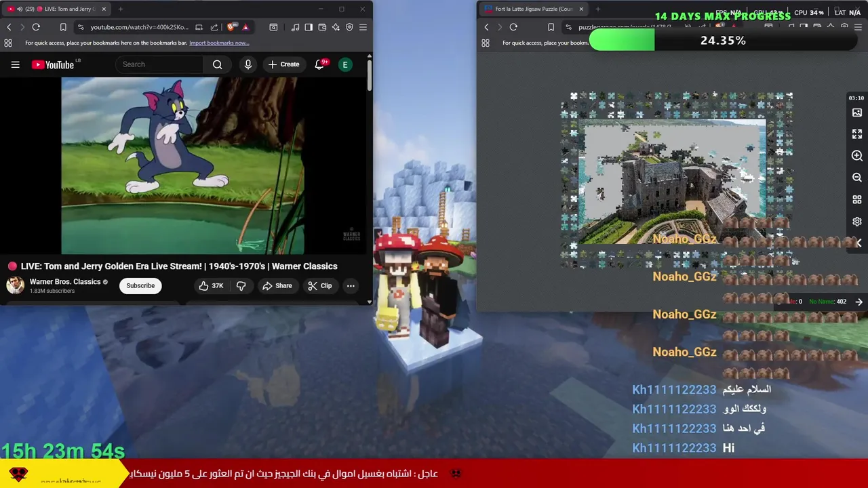Screen dimensions: 868x488
Task: Open the Warner Bros. Classics channel avatar
Action: click(x=15, y=285)
